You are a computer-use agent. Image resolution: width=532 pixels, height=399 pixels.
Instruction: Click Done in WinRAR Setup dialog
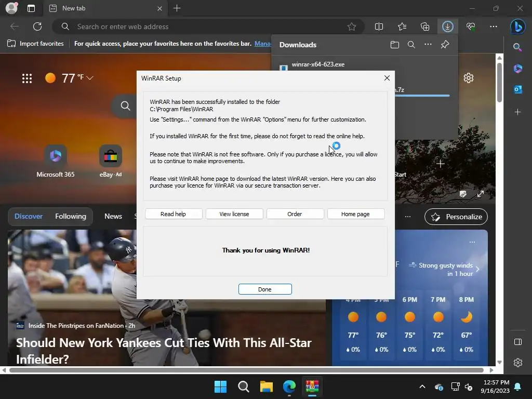click(265, 289)
